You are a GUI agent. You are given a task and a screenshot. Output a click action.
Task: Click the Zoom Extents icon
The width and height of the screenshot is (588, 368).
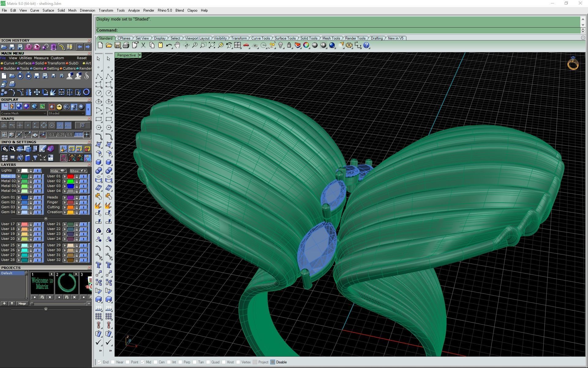pos(212,45)
